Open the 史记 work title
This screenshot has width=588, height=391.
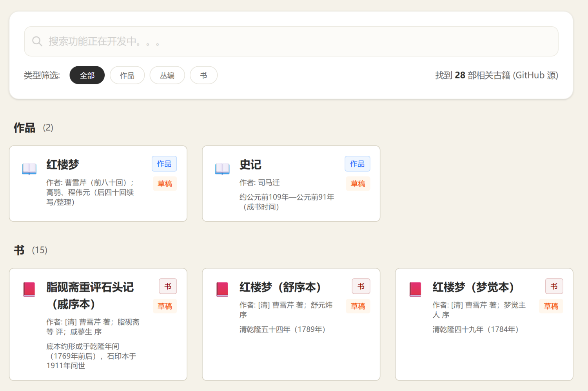(x=250, y=165)
